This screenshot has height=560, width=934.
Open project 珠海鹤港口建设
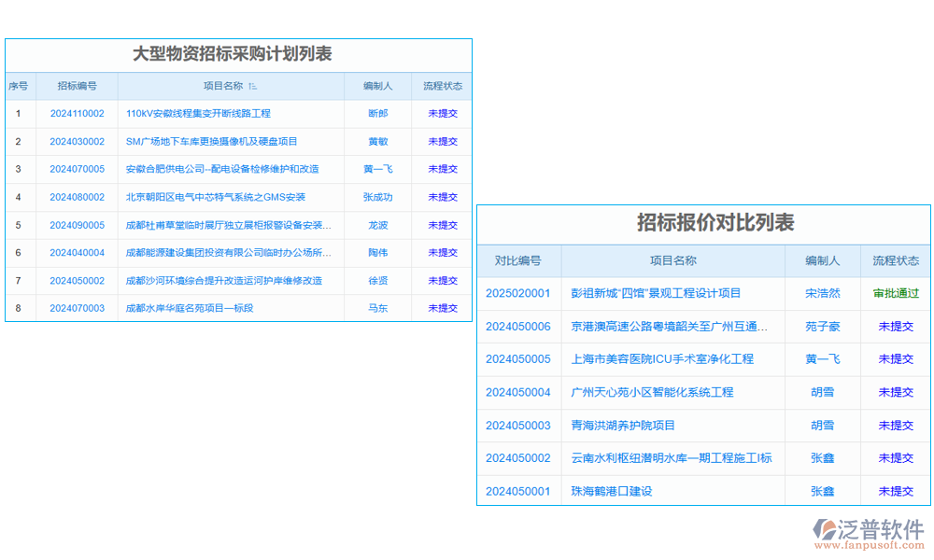click(x=624, y=491)
